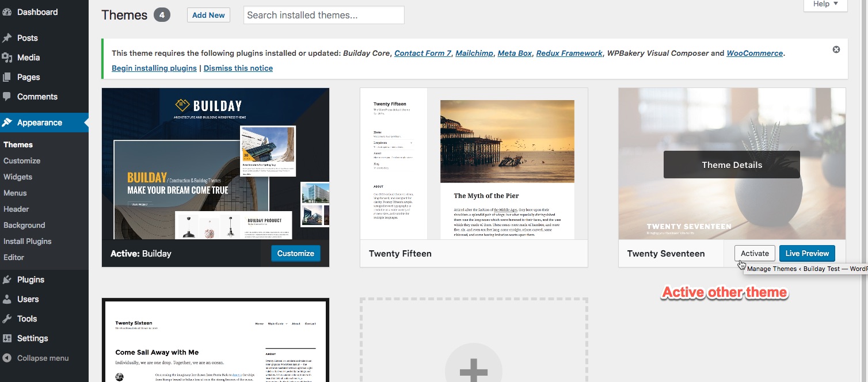Click the Collapse menu arrow icon
The image size is (868, 382).
click(7, 358)
